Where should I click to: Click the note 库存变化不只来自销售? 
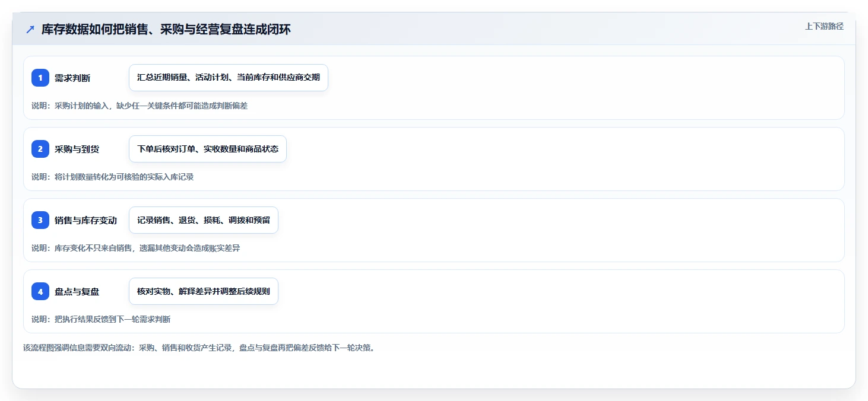point(136,248)
